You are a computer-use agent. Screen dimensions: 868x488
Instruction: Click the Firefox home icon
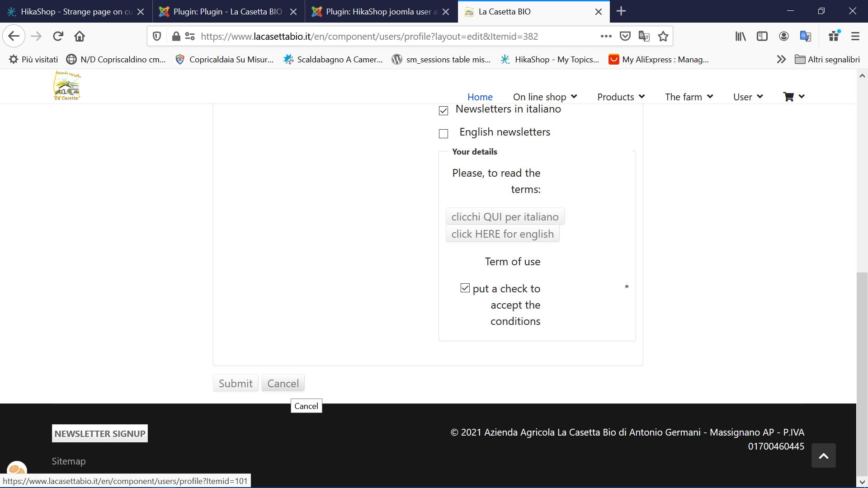point(80,36)
